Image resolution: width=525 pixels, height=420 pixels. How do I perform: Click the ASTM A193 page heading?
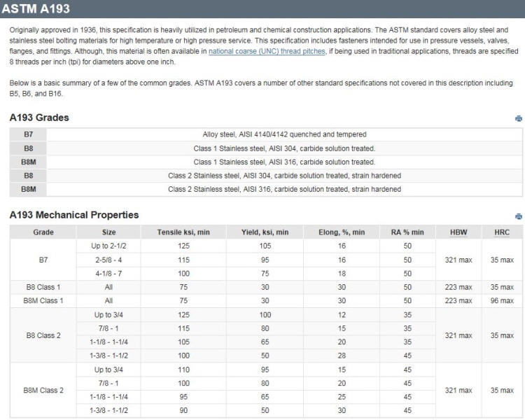coord(36,8)
